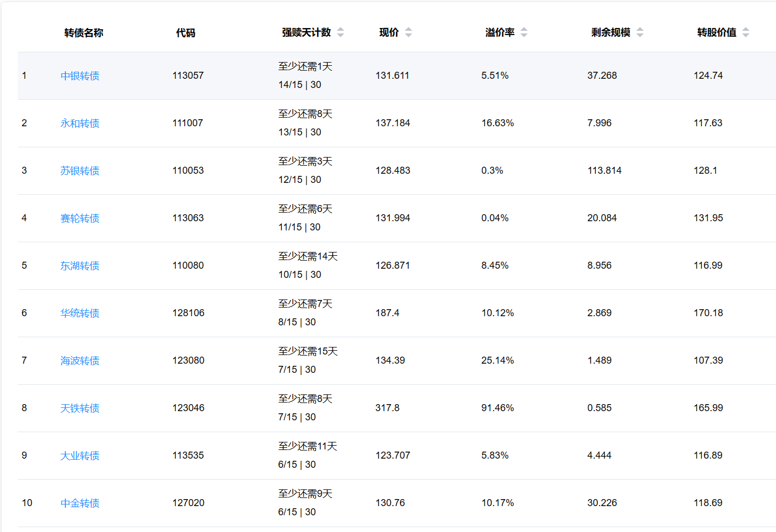Click bond code 113057 cell

[188, 76]
